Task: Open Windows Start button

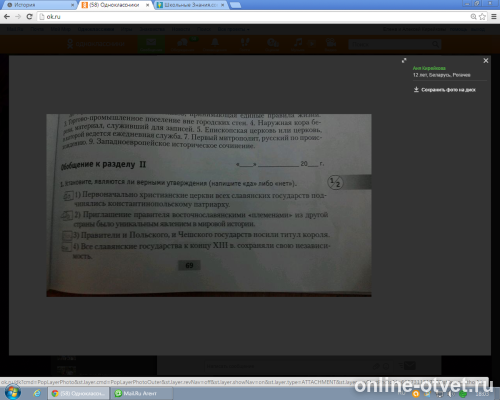Action: 13,392
